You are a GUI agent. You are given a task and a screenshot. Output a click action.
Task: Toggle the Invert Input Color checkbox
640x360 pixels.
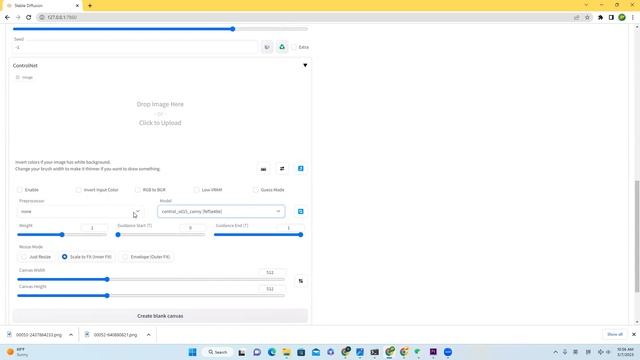coord(78,190)
